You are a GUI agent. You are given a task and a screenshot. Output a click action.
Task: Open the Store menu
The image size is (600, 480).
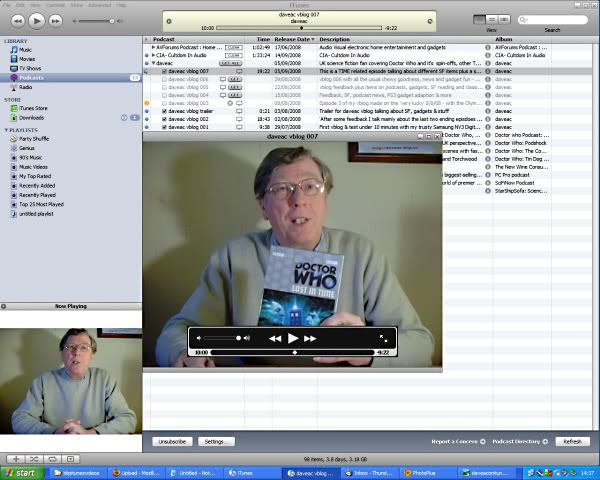click(77, 5)
